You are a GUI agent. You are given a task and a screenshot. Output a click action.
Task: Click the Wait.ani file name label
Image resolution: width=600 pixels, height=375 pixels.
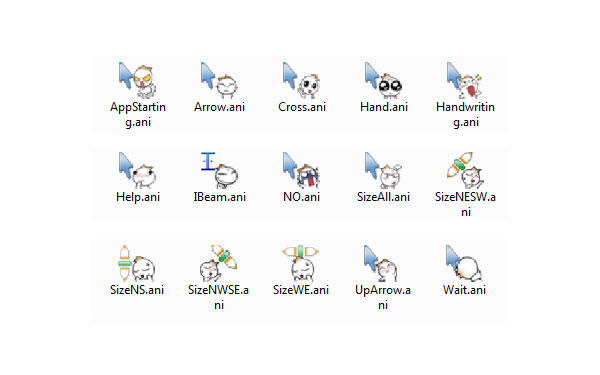(464, 290)
